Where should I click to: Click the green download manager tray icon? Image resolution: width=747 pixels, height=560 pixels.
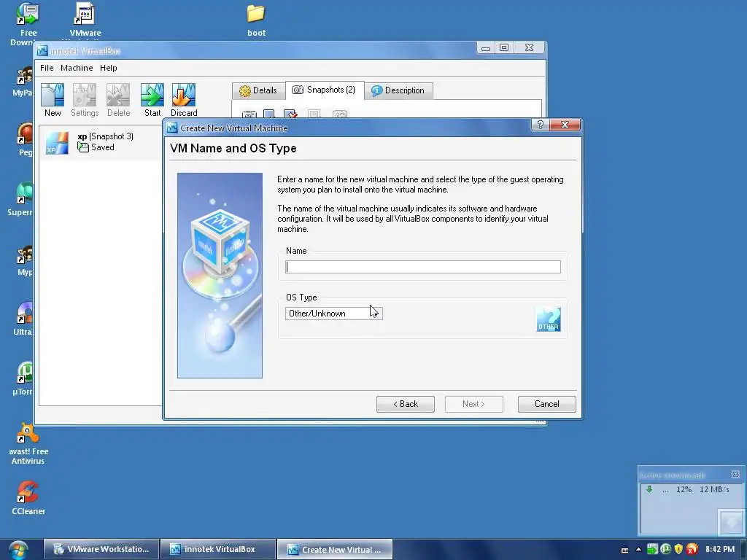(x=652, y=549)
